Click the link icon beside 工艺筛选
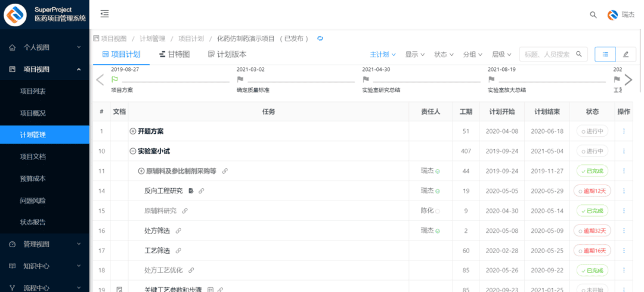The image size is (644, 292). 178,250
